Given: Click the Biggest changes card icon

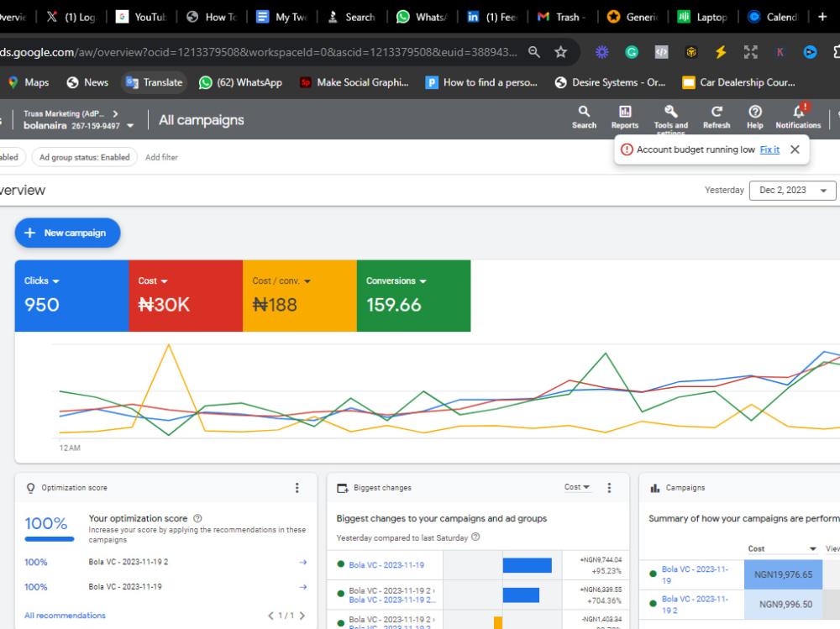Looking at the screenshot, I should (x=342, y=488).
